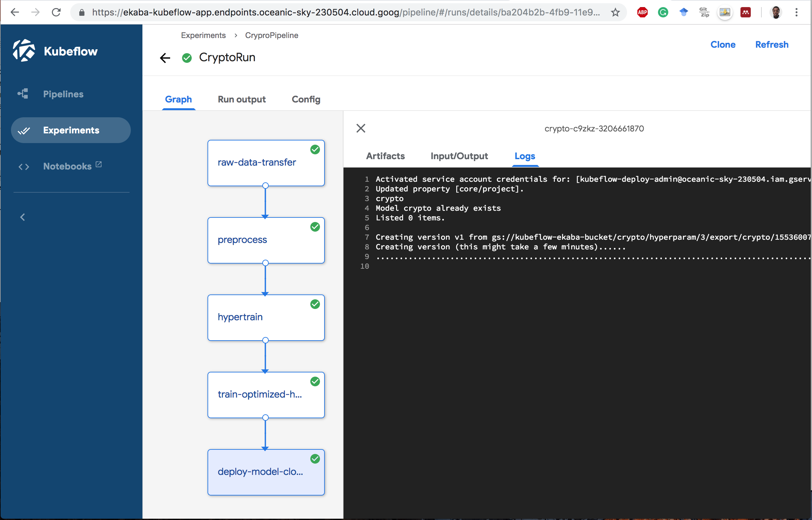This screenshot has height=520, width=812.
Task: Click the Clone button
Action: coord(723,44)
